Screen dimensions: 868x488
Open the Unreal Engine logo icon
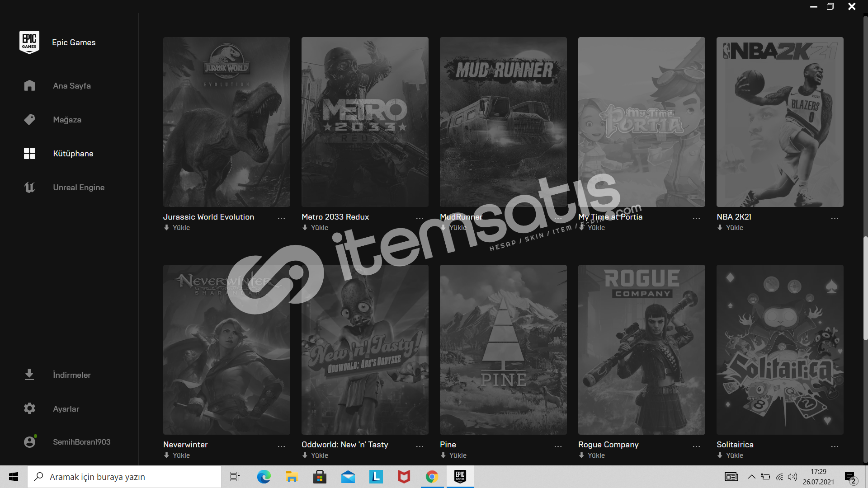click(29, 187)
